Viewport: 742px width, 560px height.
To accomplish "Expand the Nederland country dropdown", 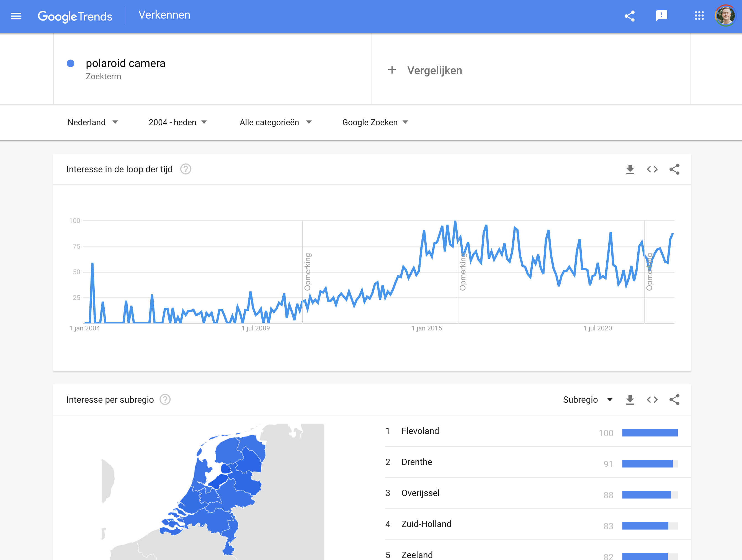I will click(92, 122).
